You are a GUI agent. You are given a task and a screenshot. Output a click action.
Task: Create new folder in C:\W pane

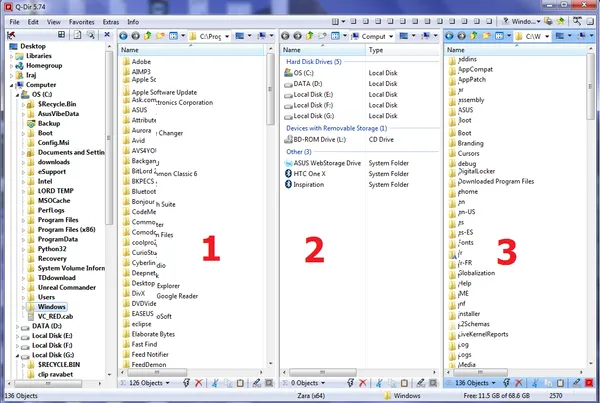[486, 36]
